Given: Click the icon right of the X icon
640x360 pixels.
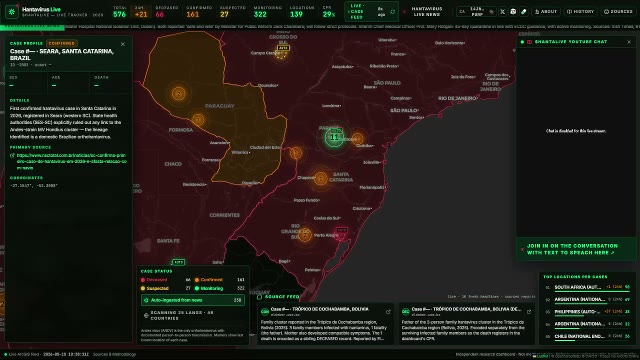Looking at the screenshot, I should (x=513, y=12).
